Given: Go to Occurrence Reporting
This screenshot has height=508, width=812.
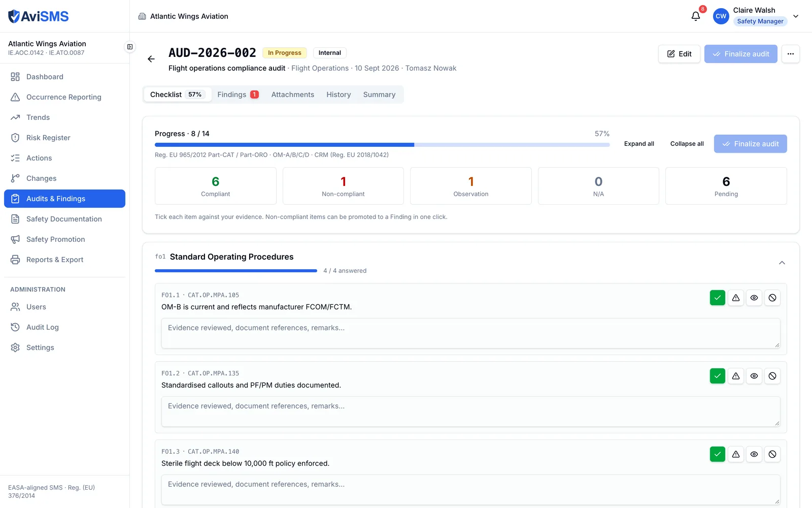Looking at the screenshot, I should pyautogui.click(x=64, y=97).
